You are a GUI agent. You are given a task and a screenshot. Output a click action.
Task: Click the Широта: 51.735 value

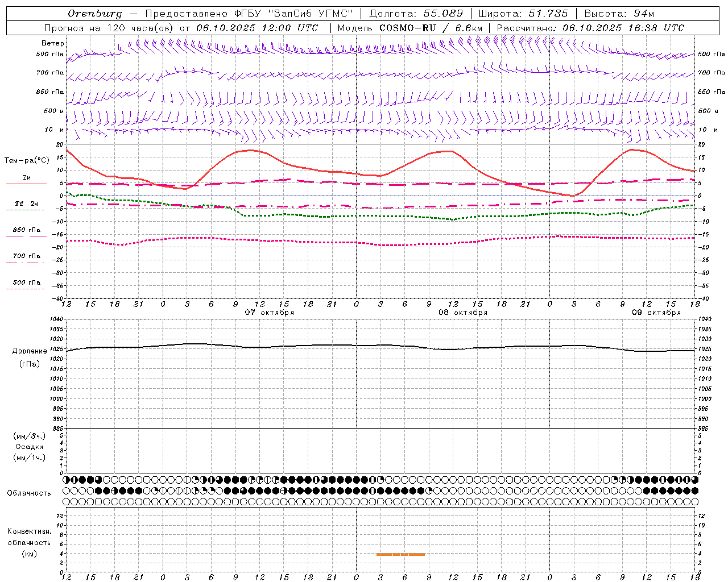coord(523,14)
